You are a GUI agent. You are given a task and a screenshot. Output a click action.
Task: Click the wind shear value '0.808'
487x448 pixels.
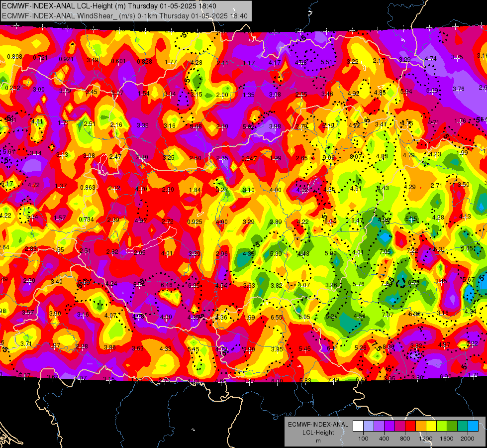click(x=14, y=57)
